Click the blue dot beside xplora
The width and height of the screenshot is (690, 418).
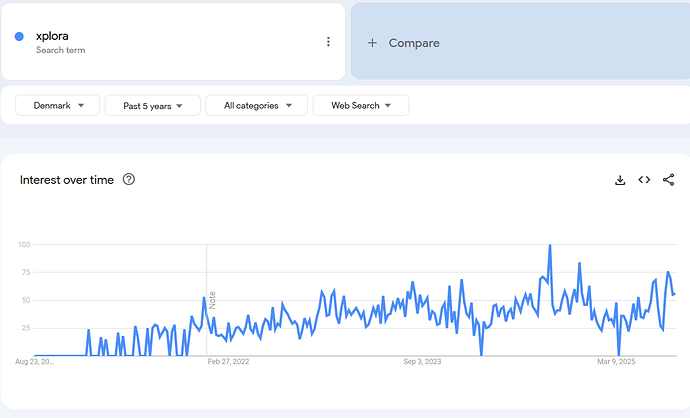pos(20,37)
